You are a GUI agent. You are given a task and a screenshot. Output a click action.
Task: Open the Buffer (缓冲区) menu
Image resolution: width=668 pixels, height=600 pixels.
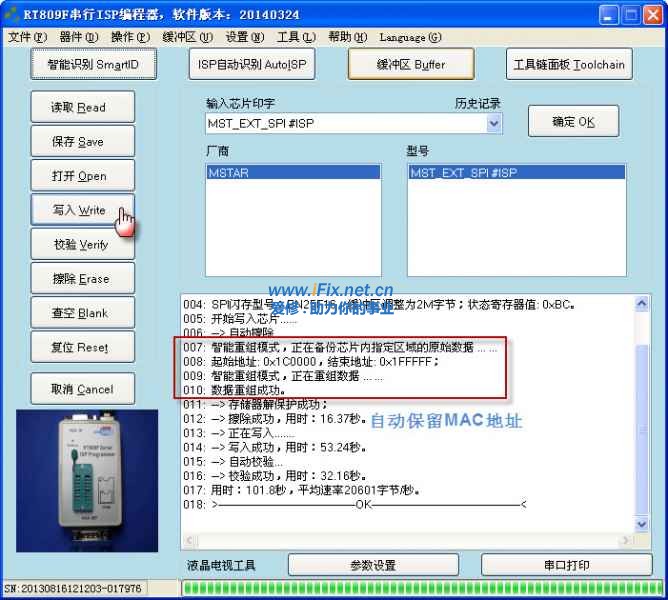[187, 38]
